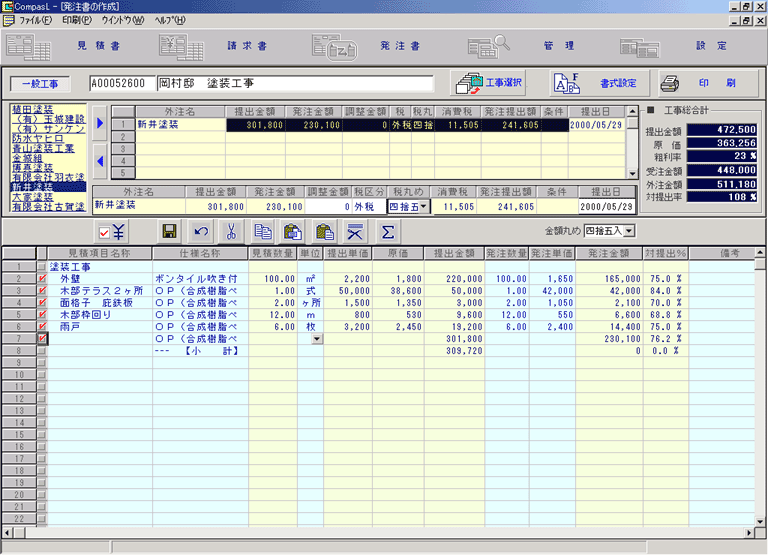768x555 pixels.
Task: Click the scissors cut icon
Action: point(231,232)
